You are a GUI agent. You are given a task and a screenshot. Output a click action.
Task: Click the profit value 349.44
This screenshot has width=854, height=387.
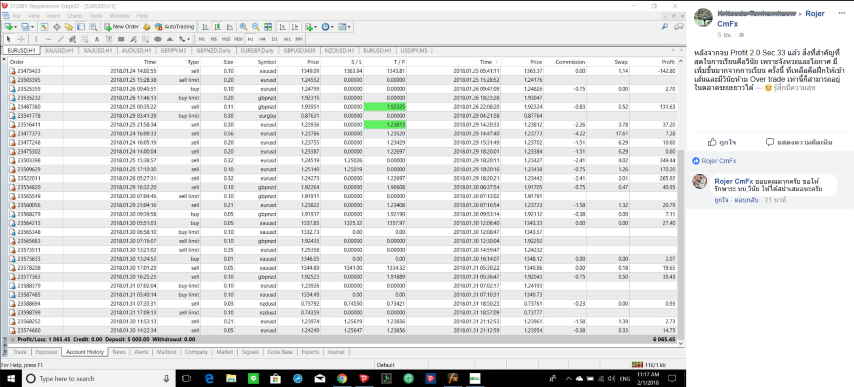(667, 161)
